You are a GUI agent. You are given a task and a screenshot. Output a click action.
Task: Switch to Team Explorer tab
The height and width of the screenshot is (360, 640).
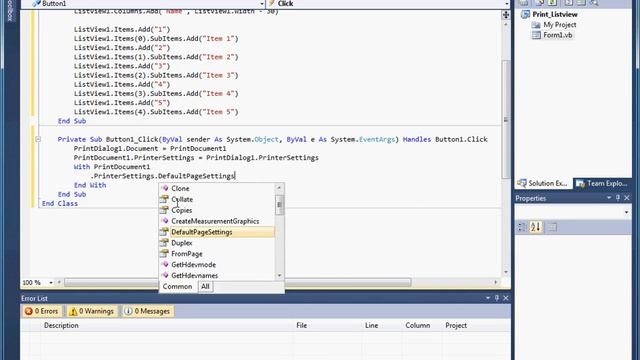coord(602,184)
